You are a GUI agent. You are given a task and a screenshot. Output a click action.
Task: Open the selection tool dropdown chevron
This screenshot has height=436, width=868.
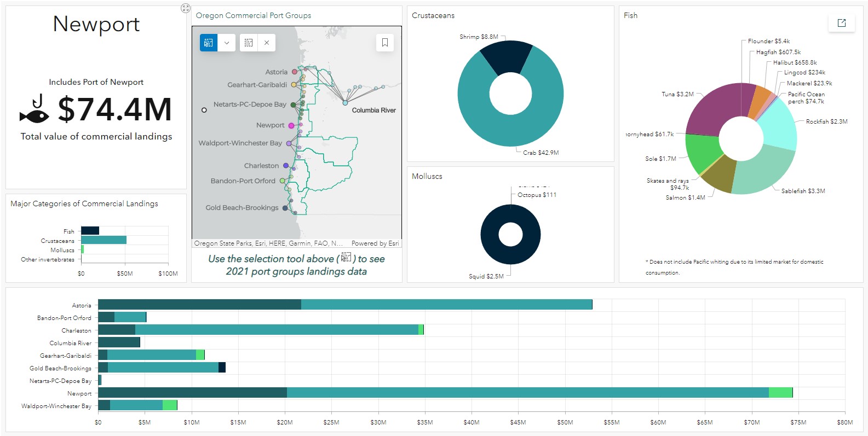pyautogui.click(x=226, y=43)
